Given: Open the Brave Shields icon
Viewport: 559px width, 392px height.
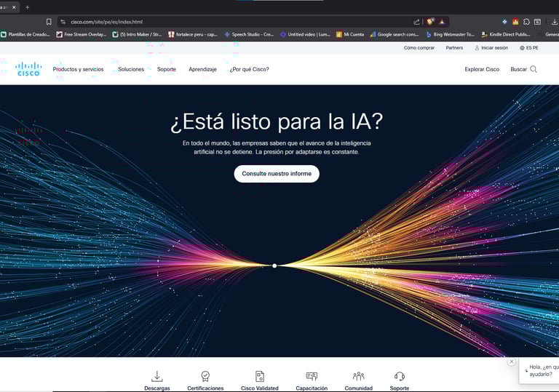Looking at the screenshot, I should 430,22.
